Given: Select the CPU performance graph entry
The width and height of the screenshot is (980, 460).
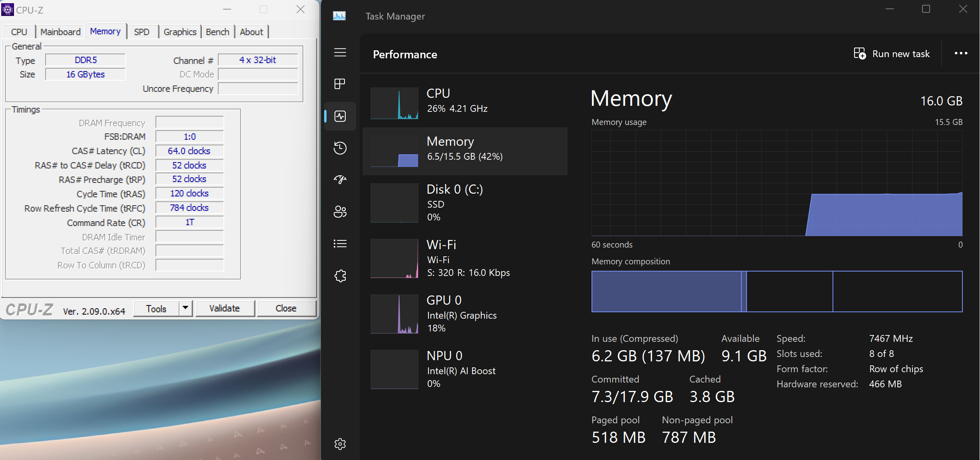Looking at the screenshot, I should [x=464, y=103].
